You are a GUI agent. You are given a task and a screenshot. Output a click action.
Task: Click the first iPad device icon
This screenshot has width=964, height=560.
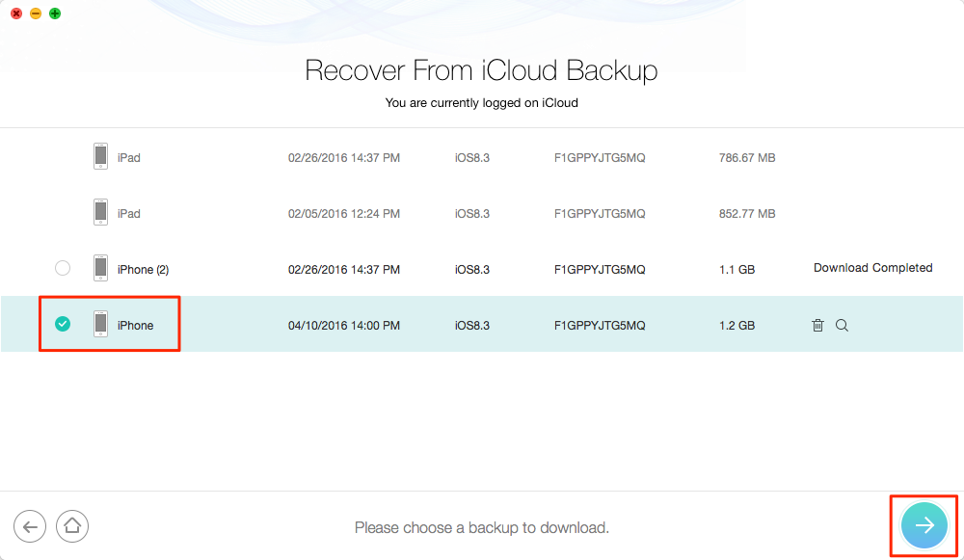(x=101, y=156)
